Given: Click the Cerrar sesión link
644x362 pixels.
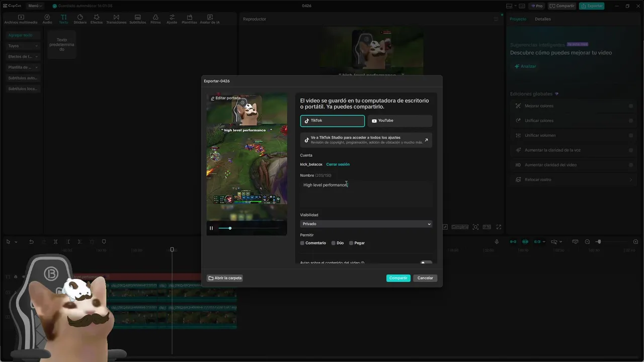Looking at the screenshot, I should 338,164.
